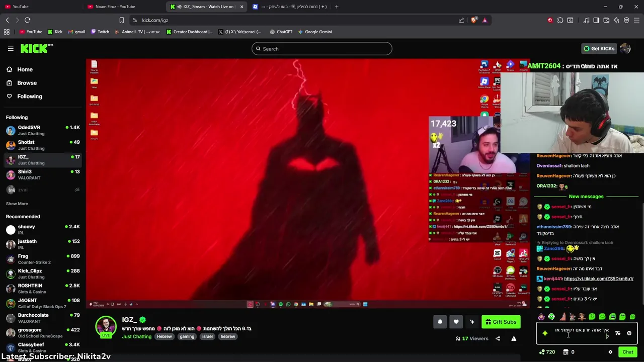This screenshot has height=362, width=644.
Task: Click the israel tag
Action: pyautogui.click(x=207, y=336)
